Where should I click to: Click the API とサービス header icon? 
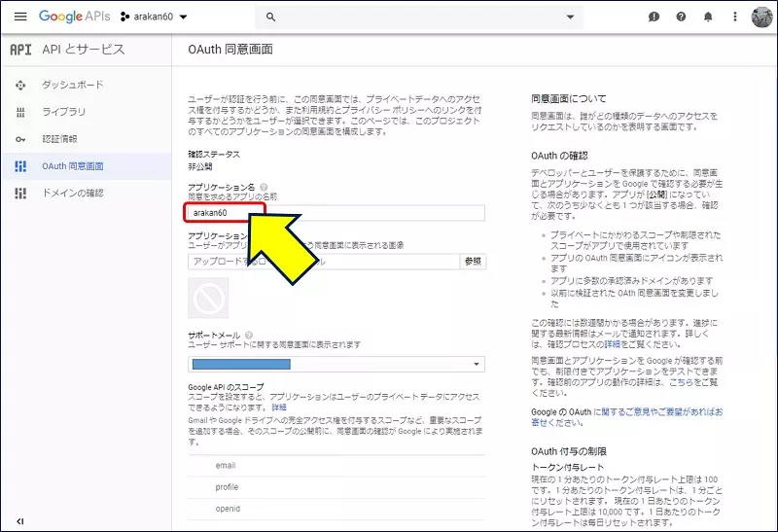tap(20, 50)
